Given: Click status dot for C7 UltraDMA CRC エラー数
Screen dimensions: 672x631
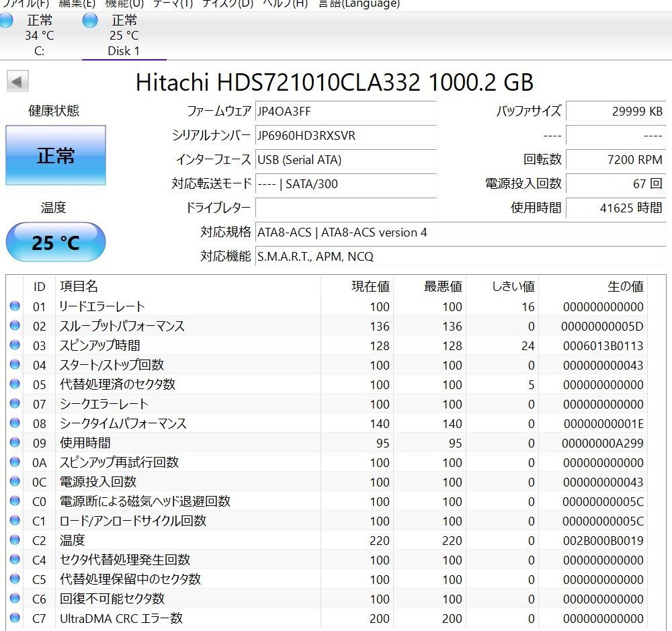Looking at the screenshot, I should pyautogui.click(x=15, y=618).
